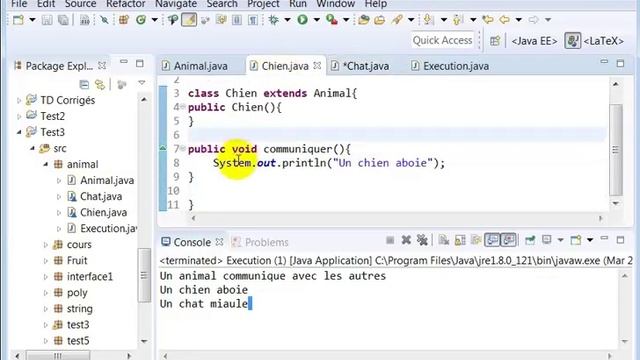Viewport: 640px width, 360px height.
Task: Click the New Java Package icon
Action: point(124,20)
